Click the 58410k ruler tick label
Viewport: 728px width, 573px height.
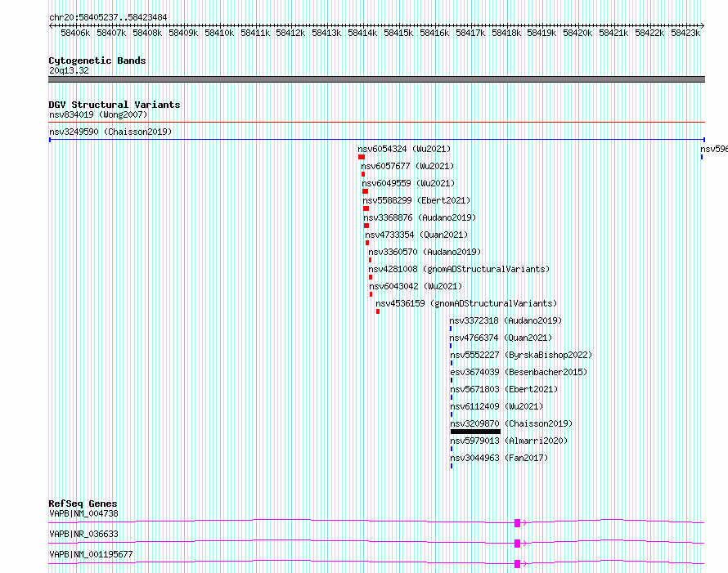(219, 33)
